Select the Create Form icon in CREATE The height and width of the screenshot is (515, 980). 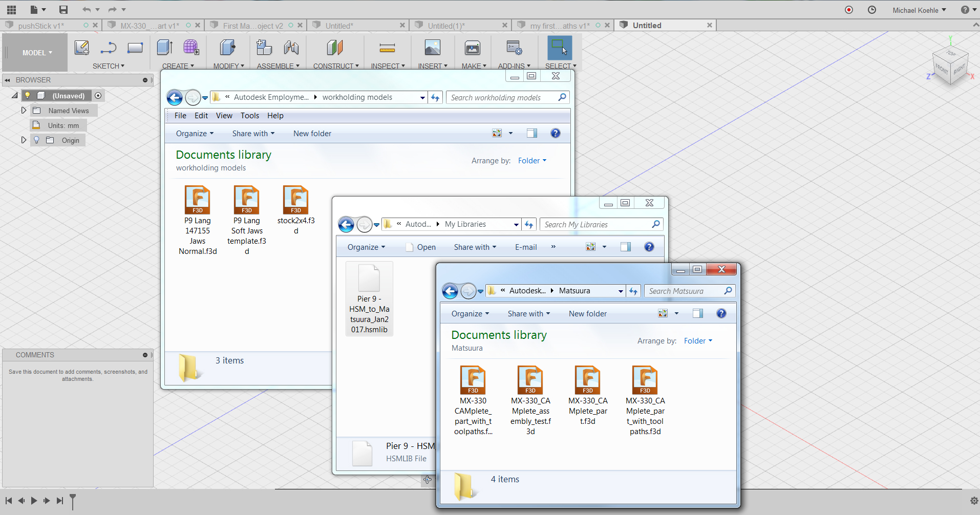[x=191, y=48]
